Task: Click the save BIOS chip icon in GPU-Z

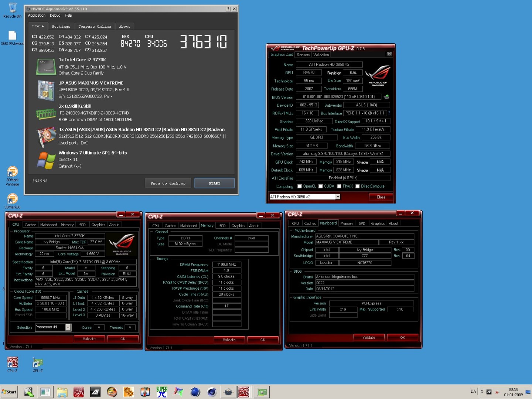Action: [386, 97]
